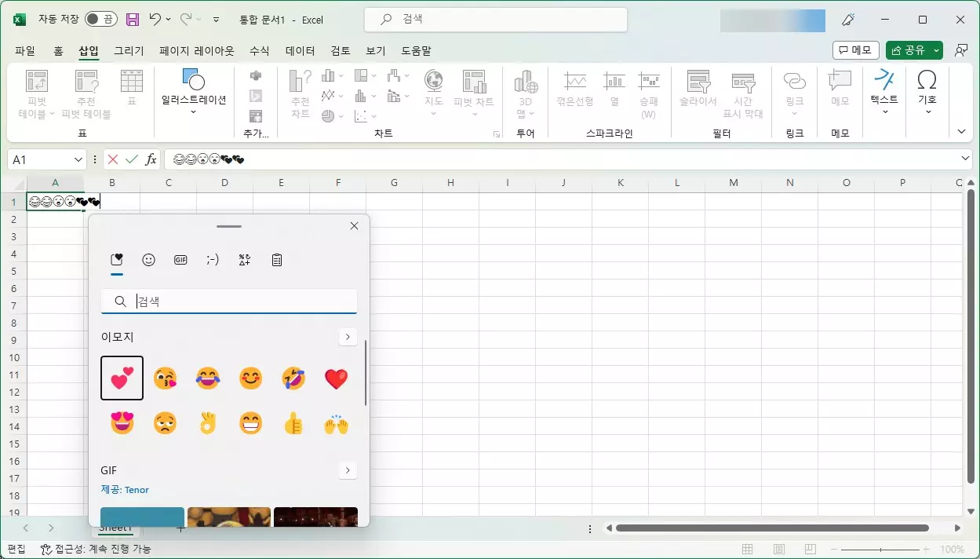
Task: Insert the smiling blushing face emoji
Action: click(x=250, y=378)
